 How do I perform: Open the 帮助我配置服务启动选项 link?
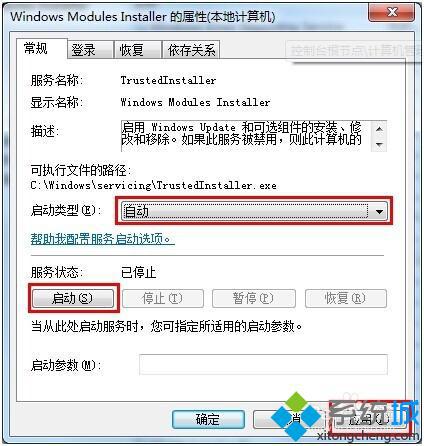(103, 239)
